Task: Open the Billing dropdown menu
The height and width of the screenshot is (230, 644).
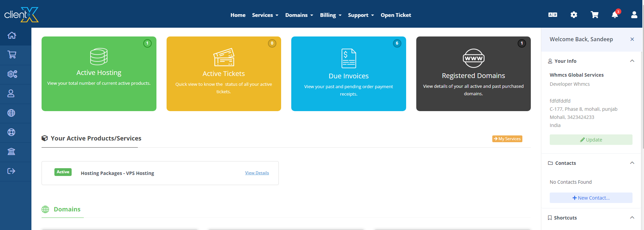Action: click(x=330, y=15)
